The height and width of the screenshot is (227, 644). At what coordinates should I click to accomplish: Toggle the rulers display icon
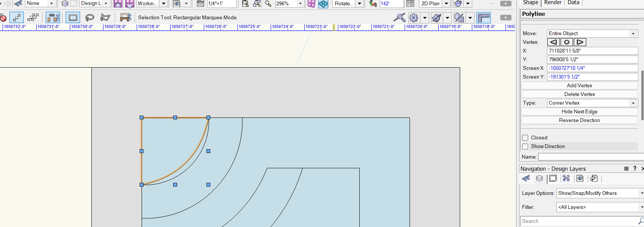pos(483,18)
